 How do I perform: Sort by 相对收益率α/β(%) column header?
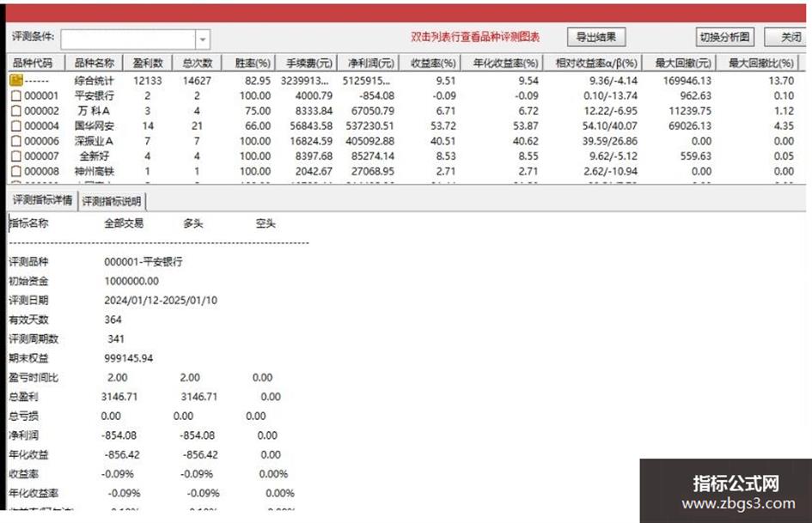click(592, 64)
